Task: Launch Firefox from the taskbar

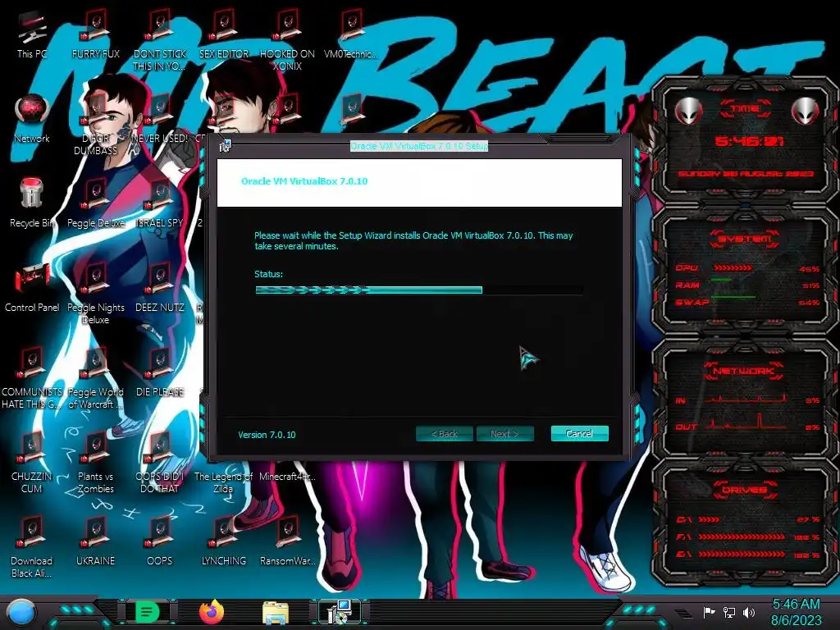Action: (x=212, y=612)
